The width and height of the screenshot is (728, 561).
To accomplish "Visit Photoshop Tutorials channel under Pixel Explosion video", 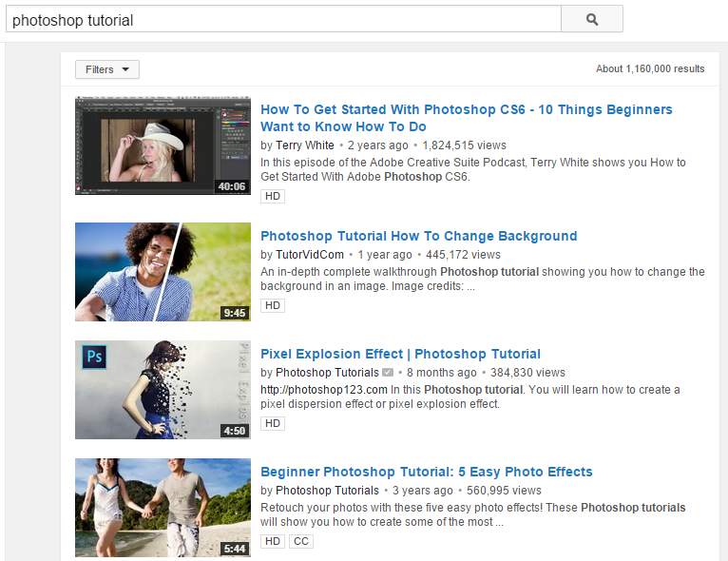I will pos(327,373).
